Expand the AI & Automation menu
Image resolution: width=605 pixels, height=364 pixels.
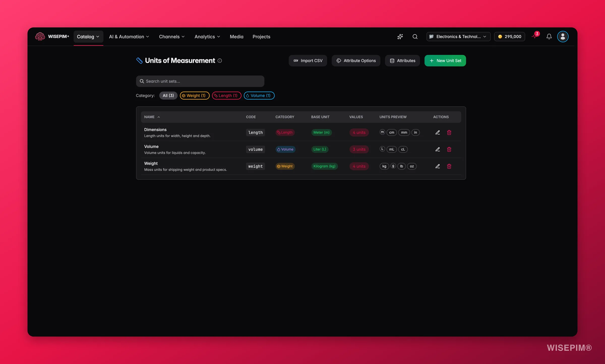click(x=129, y=37)
